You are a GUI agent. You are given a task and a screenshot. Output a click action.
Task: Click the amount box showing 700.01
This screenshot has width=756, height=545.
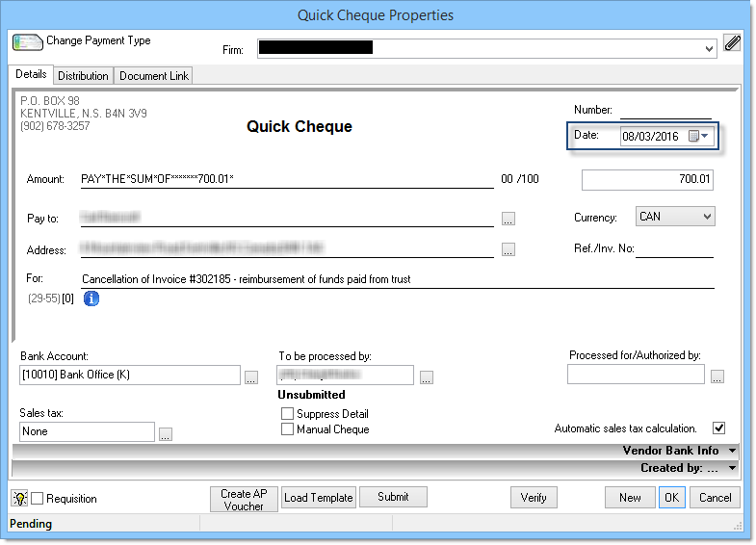pyautogui.click(x=647, y=180)
